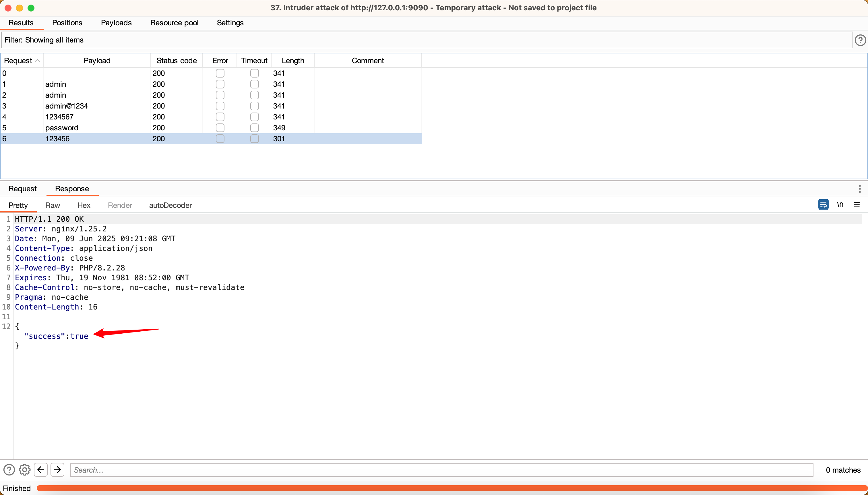Toggle Error checkbox in first admin row

(x=220, y=84)
